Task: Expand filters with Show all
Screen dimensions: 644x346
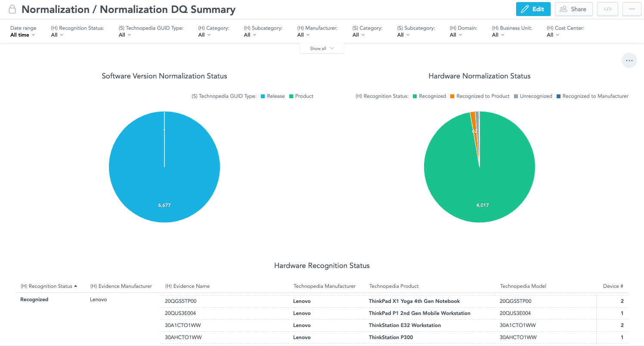Action: coord(322,49)
